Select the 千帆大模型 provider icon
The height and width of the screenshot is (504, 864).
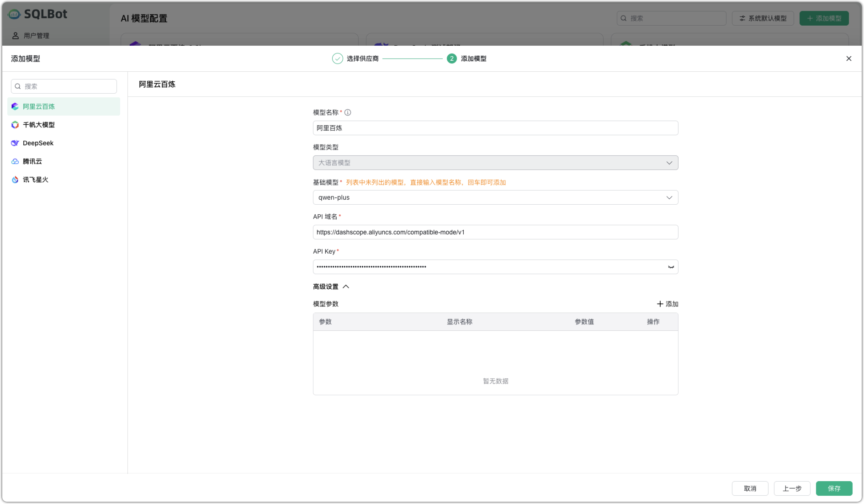(x=15, y=124)
